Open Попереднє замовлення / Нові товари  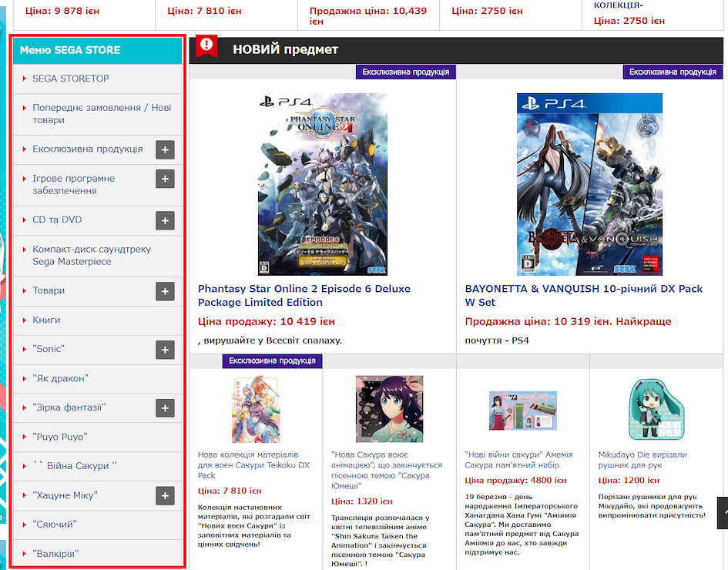coord(98,114)
